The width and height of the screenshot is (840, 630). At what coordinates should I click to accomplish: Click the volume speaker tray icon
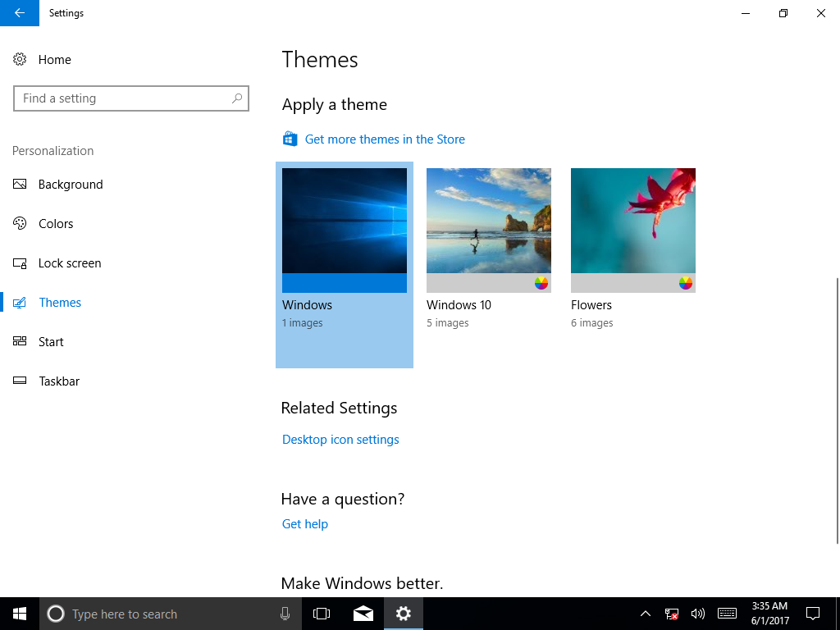click(697, 614)
